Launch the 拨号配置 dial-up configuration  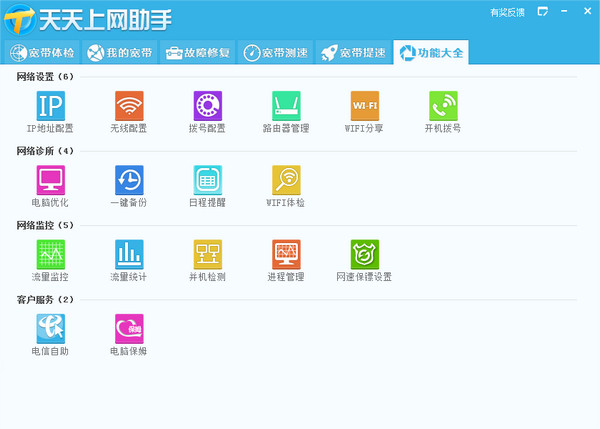tap(207, 106)
